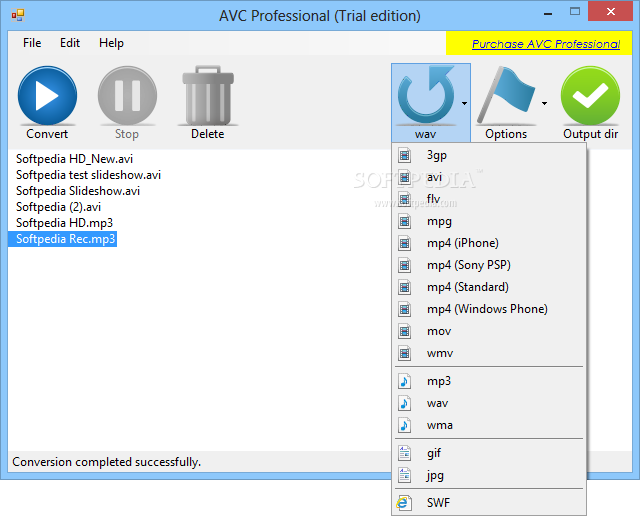Select mp4 (Sony PSP) format
This screenshot has height=516, width=640.
point(489,265)
